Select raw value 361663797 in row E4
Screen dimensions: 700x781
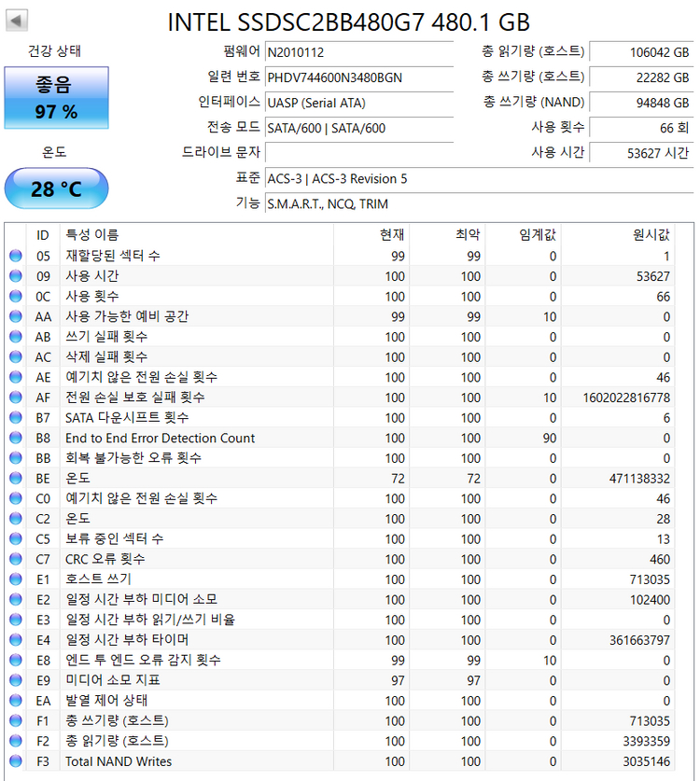pyautogui.click(x=639, y=640)
